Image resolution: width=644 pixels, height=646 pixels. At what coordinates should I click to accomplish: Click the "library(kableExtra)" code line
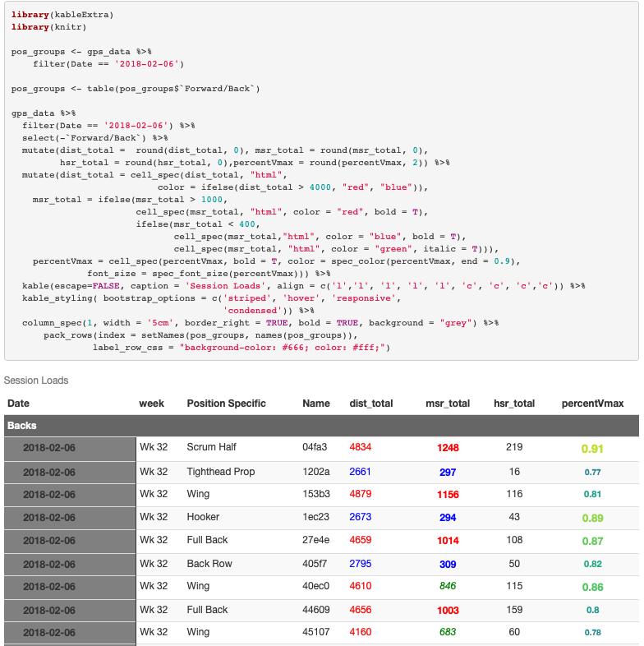[62, 15]
